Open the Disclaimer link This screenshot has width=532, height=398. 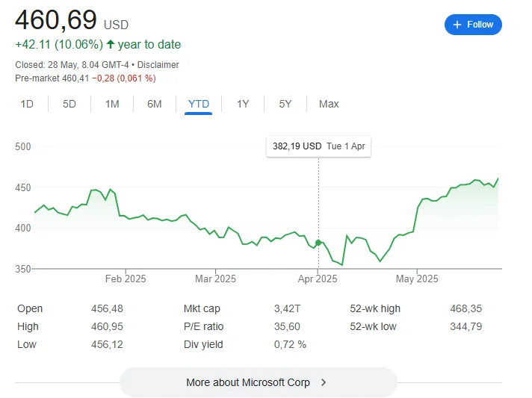click(157, 65)
